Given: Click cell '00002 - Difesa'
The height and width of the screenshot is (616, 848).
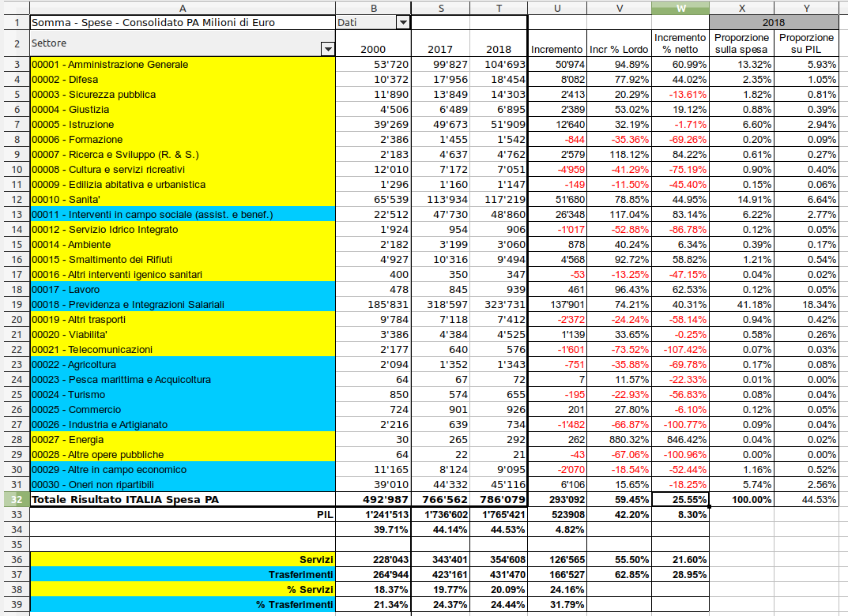Looking at the screenshot, I should coord(183,80).
